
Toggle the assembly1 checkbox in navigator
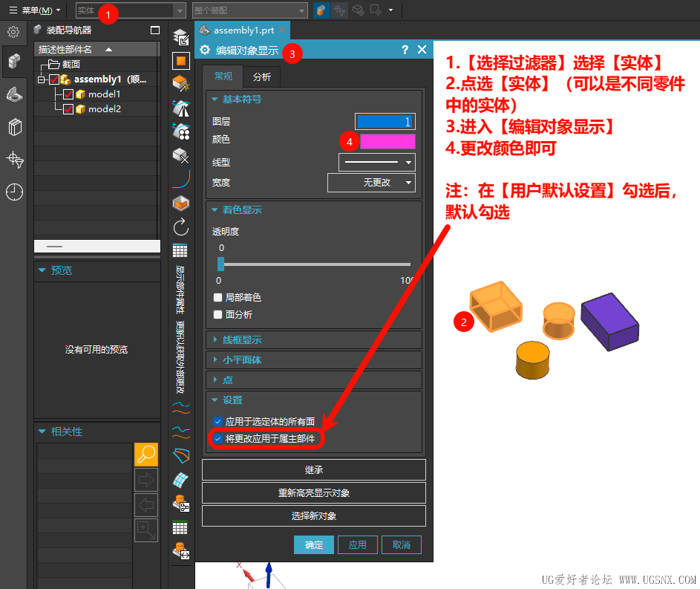54,79
